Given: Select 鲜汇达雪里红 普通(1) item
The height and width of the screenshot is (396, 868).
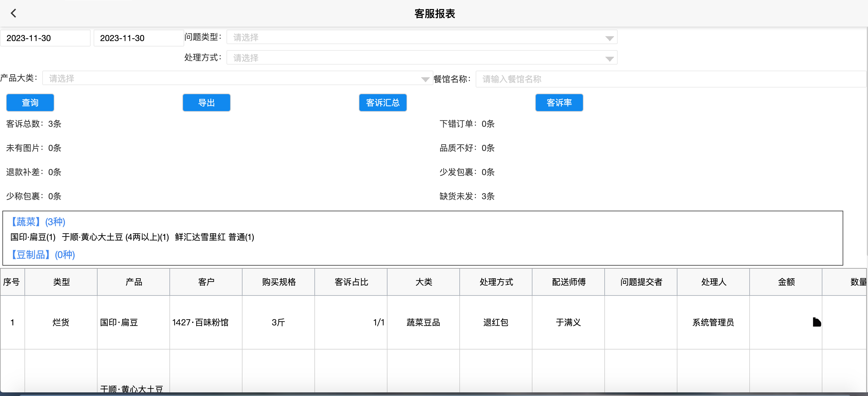Looking at the screenshot, I should click(x=215, y=237).
